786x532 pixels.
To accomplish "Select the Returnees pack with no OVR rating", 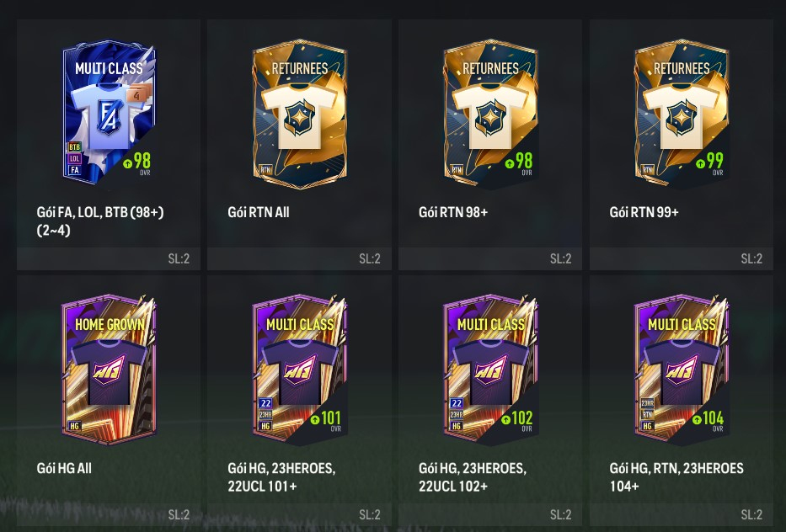I will coord(300,114).
